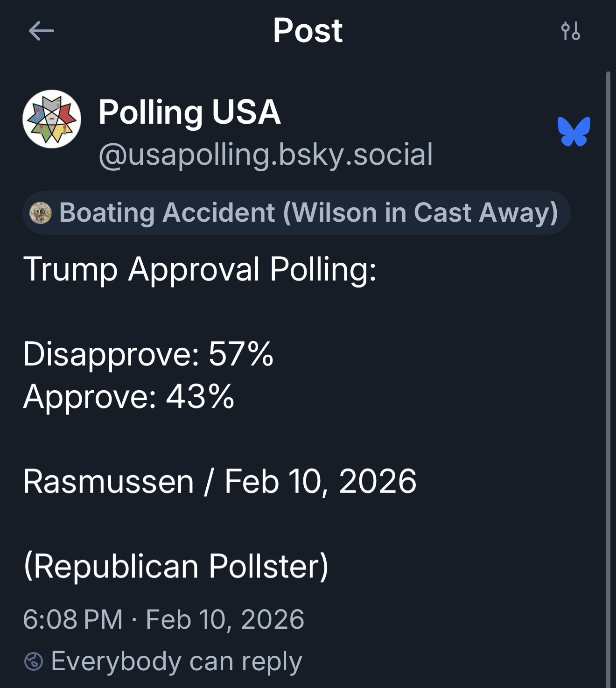This screenshot has width=616, height=688.
Task: Click the @usapolling.bsky.social handle
Action: [x=265, y=154]
